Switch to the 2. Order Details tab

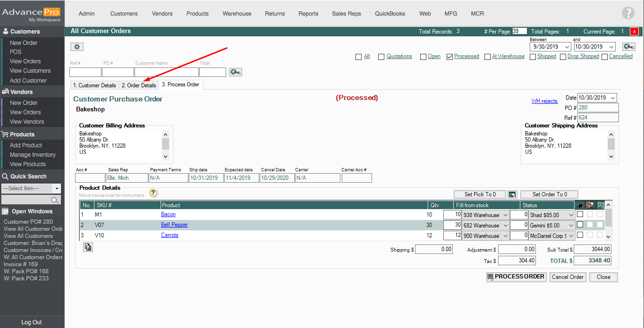[x=138, y=85]
